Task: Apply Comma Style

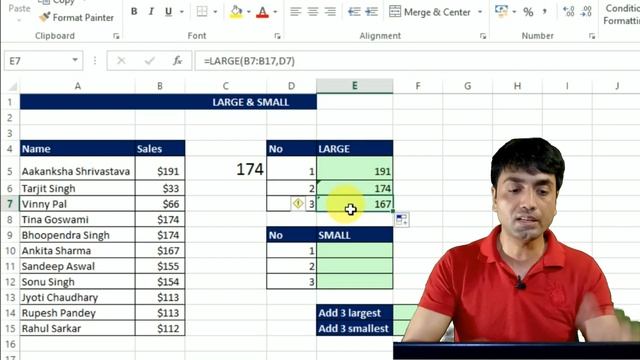Action: (x=544, y=12)
